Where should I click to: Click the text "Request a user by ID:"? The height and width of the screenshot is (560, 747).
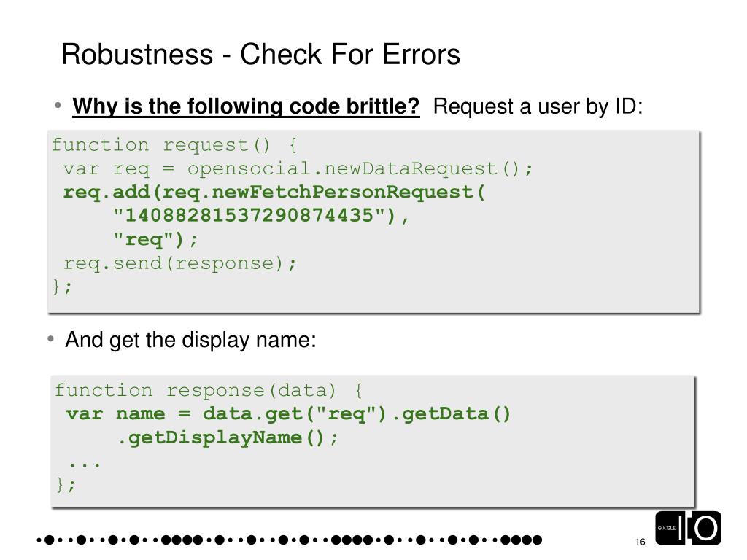coord(538,106)
